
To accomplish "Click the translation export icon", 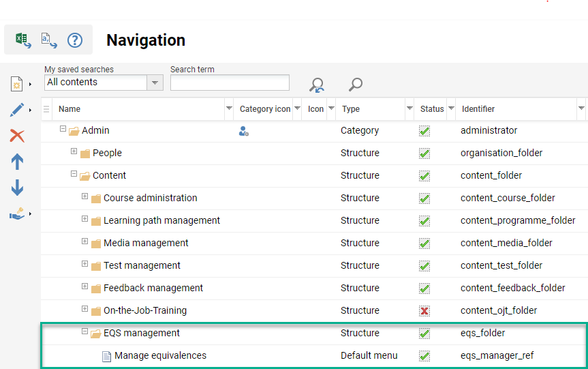I will (49, 40).
